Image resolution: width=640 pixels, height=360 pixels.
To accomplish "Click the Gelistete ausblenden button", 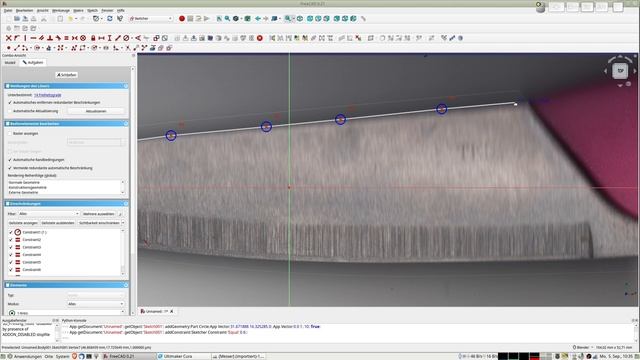I will (x=58, y=223).
